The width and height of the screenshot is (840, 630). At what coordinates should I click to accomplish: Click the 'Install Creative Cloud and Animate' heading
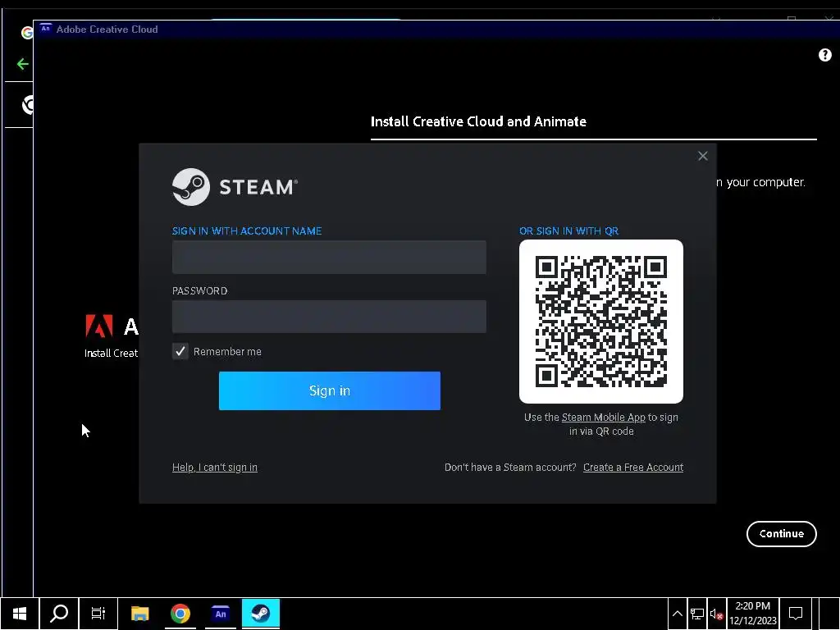click(x=478, y=121)
